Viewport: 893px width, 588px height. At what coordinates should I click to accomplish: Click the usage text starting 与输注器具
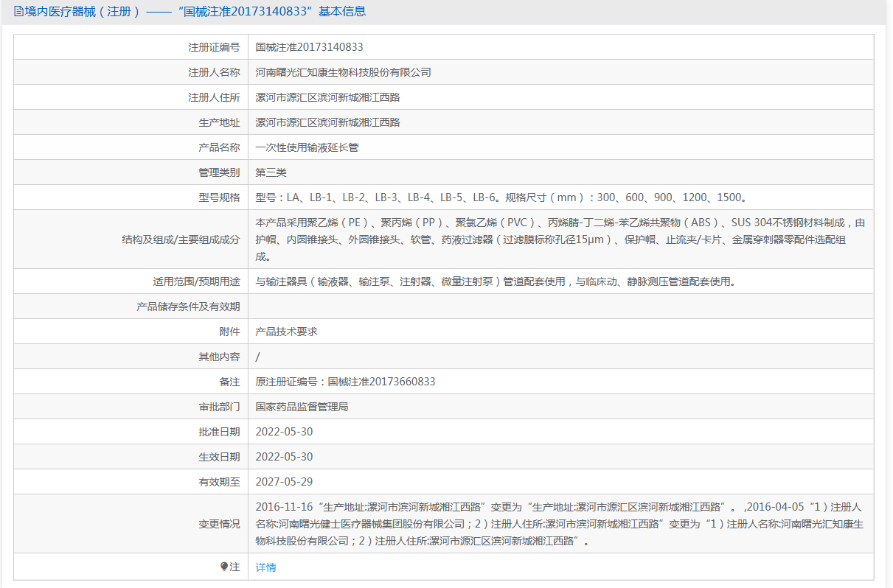coord(496,281)
